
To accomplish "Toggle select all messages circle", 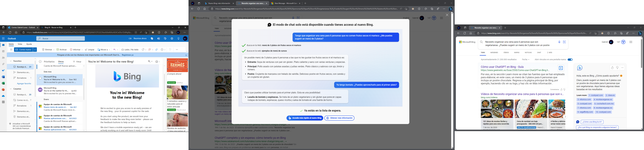I will [x=40, y=62].
